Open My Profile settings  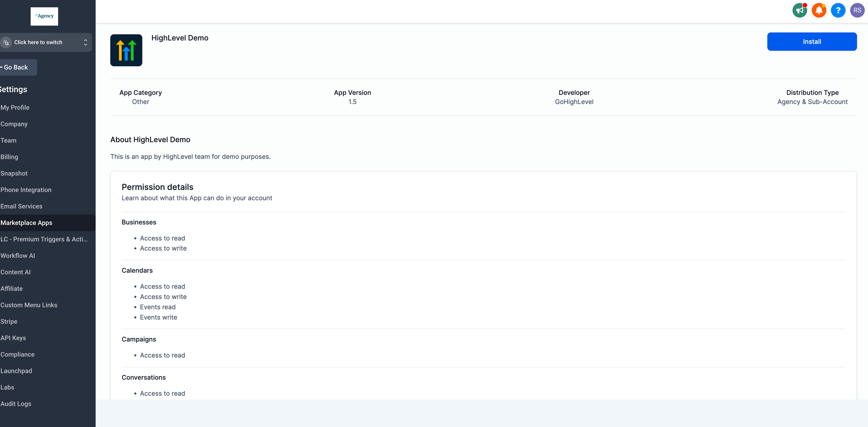point(15,107)
